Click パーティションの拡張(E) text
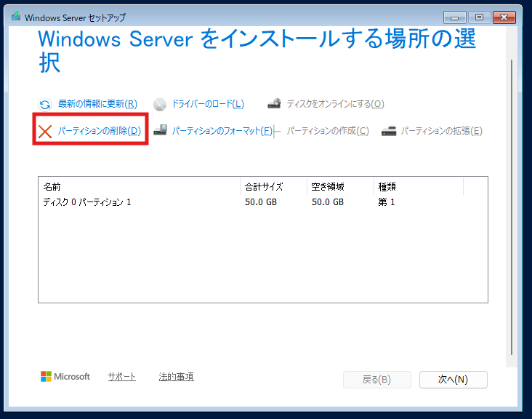532x419 pixels. click(x=442, y=131)
